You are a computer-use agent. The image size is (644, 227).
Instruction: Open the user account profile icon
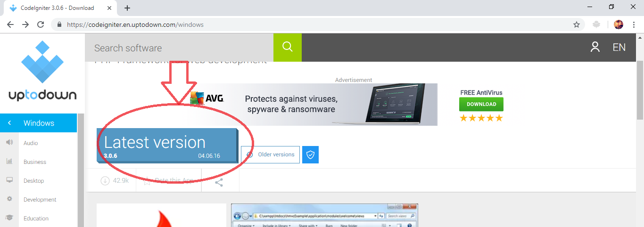(x=595, y=47)
